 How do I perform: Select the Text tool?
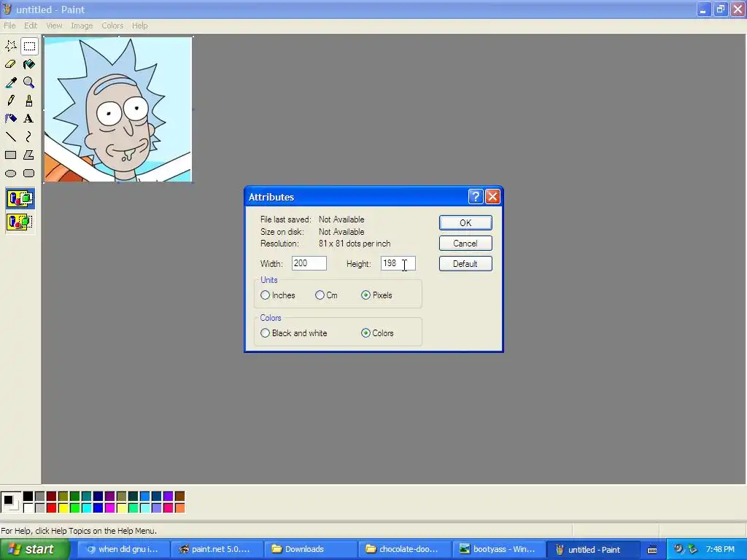(29, 119)
